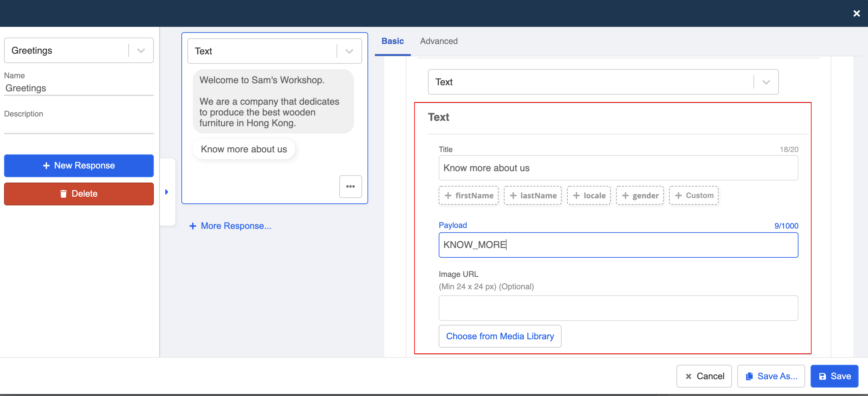This screenshot has width=868, height=396.
Task: Open the Text type dropdown in Basic panel
Action: coord(765,82)
